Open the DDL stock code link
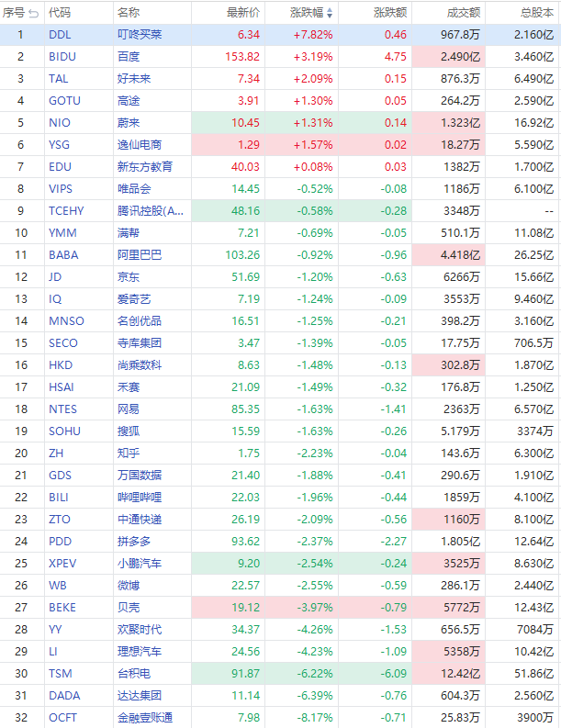 pyautogui.click(x=59, y=34)
